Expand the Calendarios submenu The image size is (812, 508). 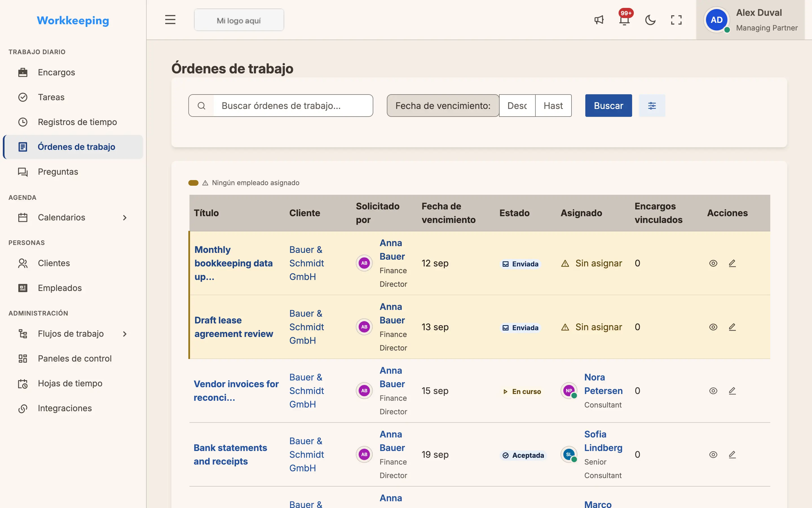click(125, 218)
